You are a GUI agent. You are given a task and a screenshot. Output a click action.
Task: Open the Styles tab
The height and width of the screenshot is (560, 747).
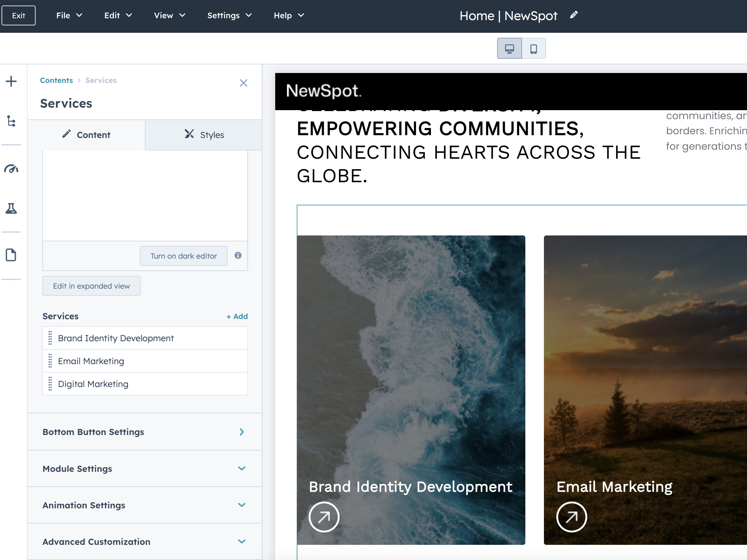point(204,135)
